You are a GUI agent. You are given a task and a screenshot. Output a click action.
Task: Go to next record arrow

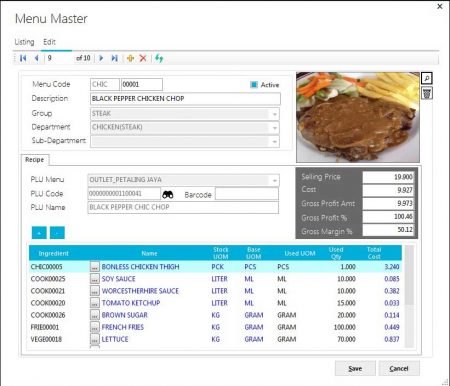[101, 58]
